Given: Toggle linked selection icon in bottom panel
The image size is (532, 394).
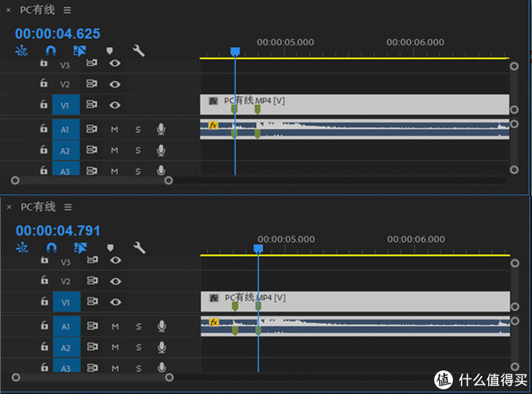Looking at the screenshot, I should pos(81,248).
